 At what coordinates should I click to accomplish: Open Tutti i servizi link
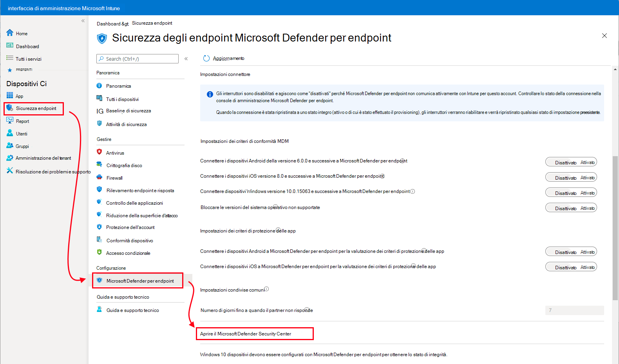29,59
